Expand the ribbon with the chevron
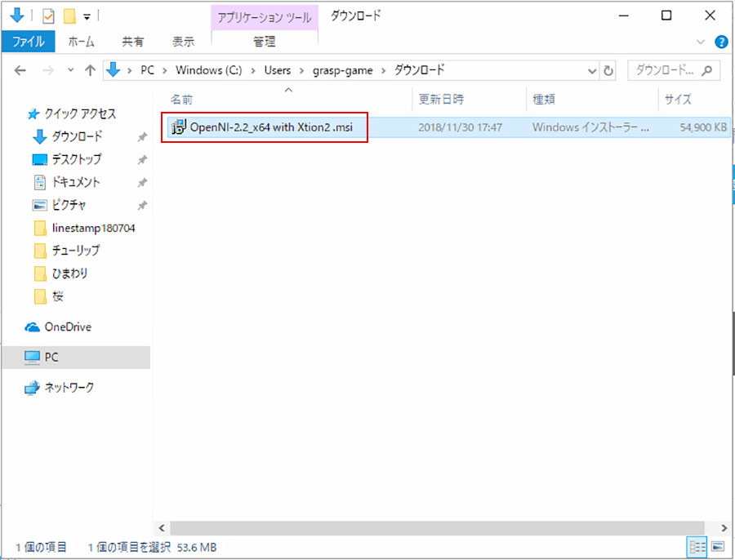 pos(701,42)
